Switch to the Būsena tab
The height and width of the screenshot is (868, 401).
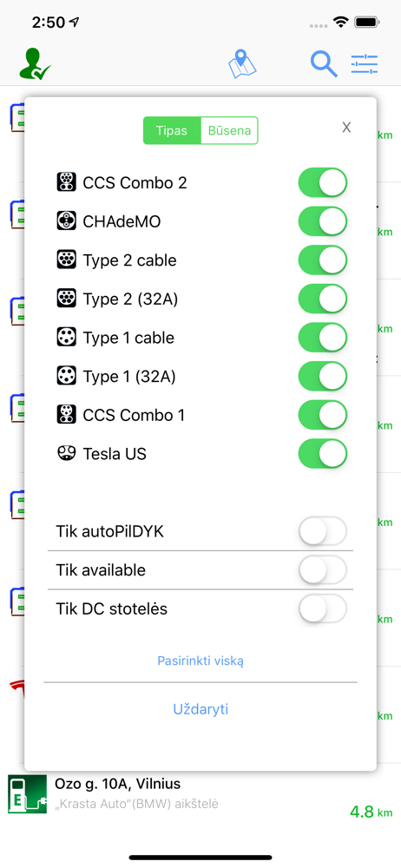[x=229, y=131]
